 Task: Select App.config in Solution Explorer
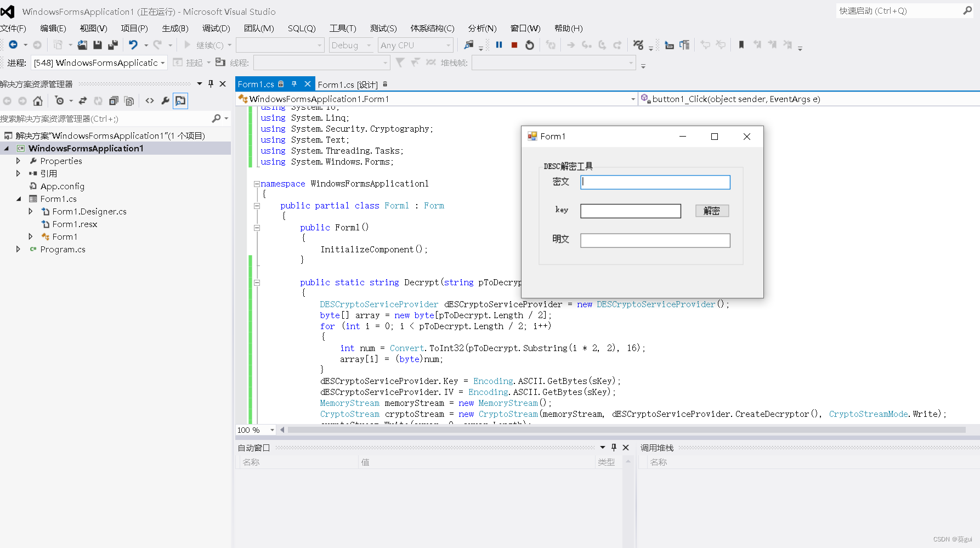(62, 186)
